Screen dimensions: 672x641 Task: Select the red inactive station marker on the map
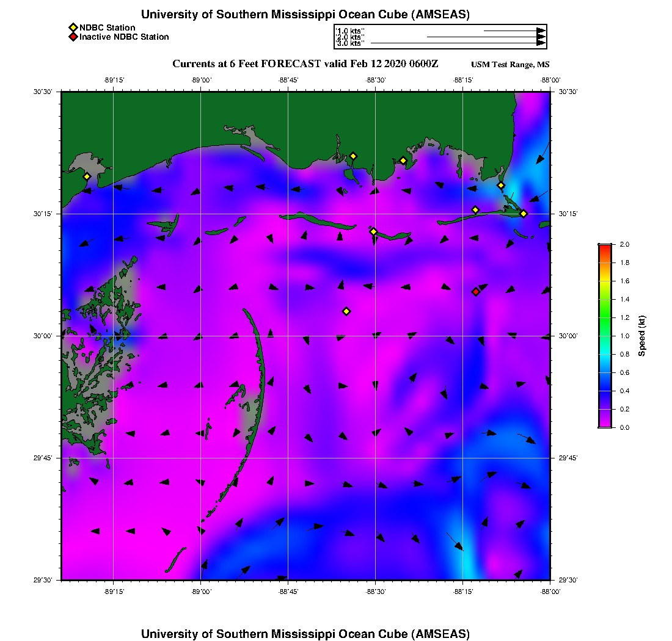[476, 292]
